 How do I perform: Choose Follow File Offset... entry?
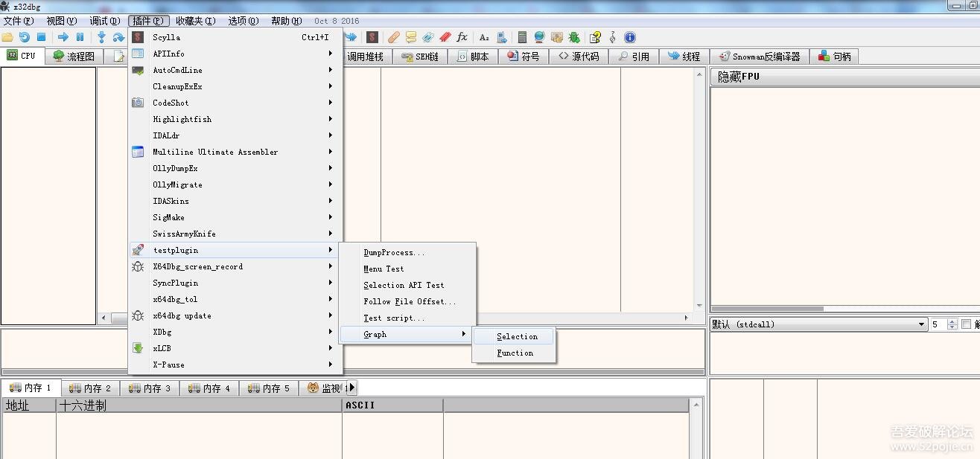click(407, 301)
